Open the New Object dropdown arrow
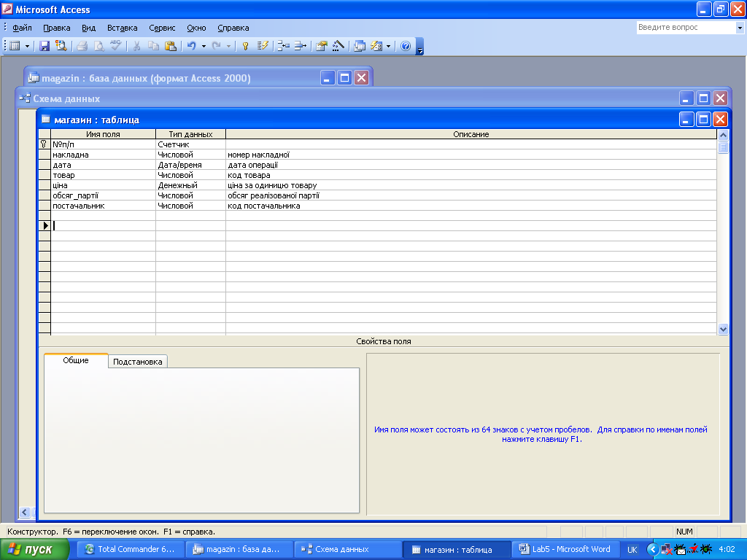This screenshot has width=747, height=560. pyautogui.click(x=388, y=46)
